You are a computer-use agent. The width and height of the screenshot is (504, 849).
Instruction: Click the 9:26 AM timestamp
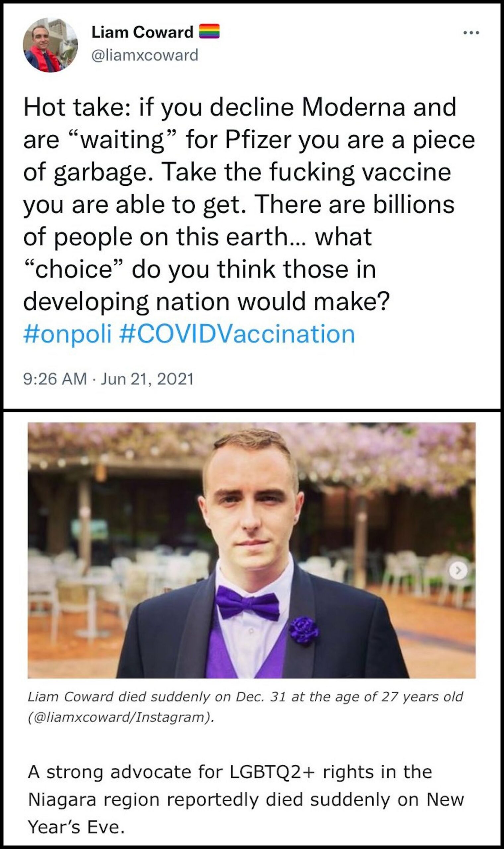click(55, 379)
